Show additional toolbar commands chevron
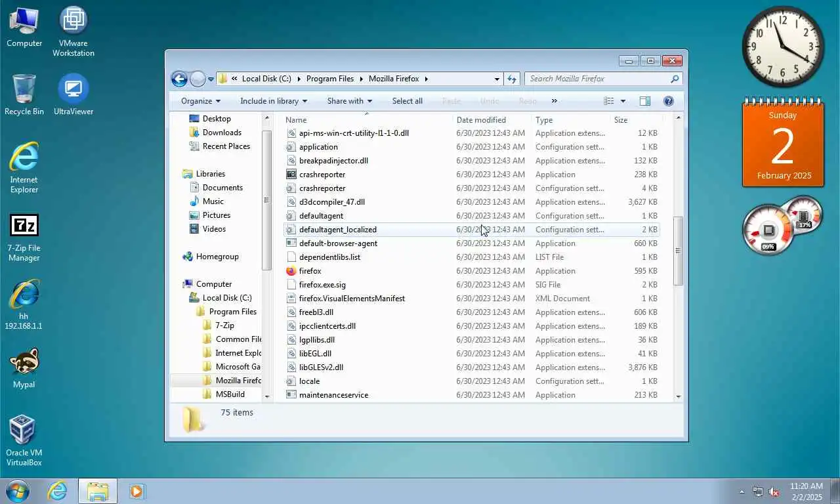 (554, 101)
